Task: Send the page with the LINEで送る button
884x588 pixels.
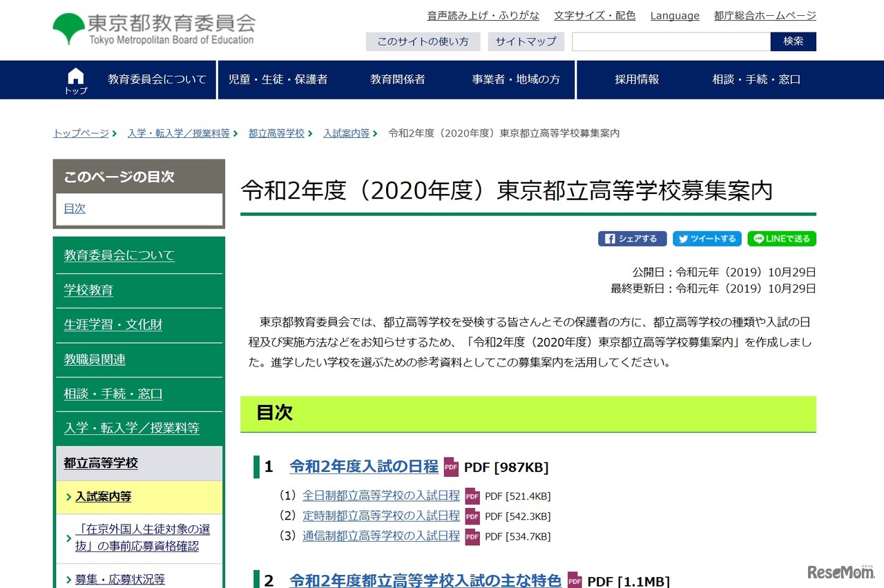Action: (x=781, y=238)
